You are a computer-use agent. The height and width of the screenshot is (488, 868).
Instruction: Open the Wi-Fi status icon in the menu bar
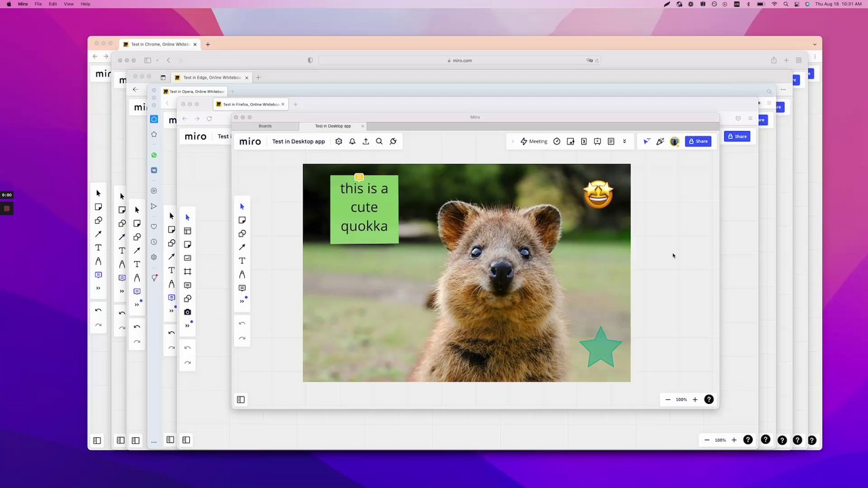[774, 4]
